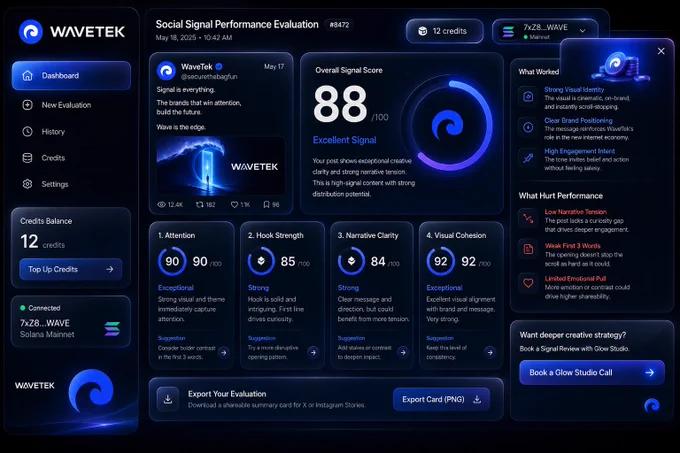Click the like heart icon on the post

point(234,205)
